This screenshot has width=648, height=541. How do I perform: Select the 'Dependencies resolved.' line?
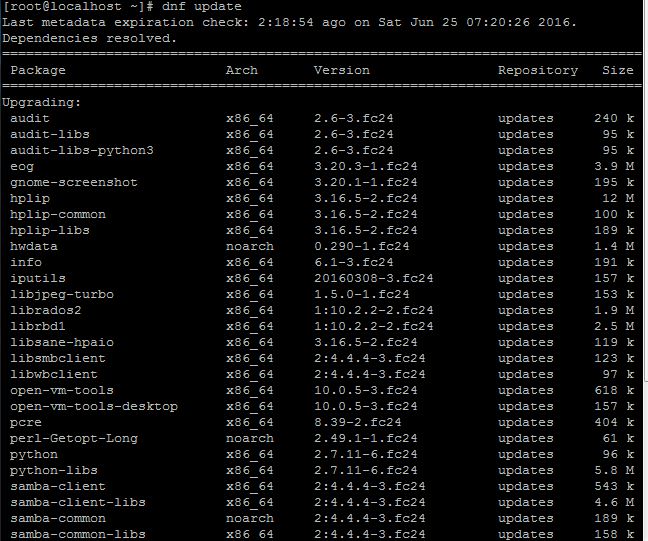[89, 38]
